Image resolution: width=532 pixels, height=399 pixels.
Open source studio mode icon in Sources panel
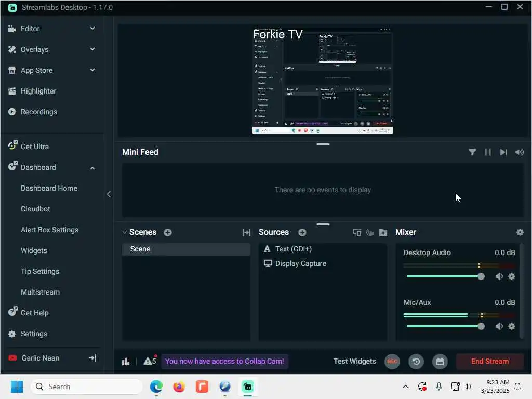point(357,232)
